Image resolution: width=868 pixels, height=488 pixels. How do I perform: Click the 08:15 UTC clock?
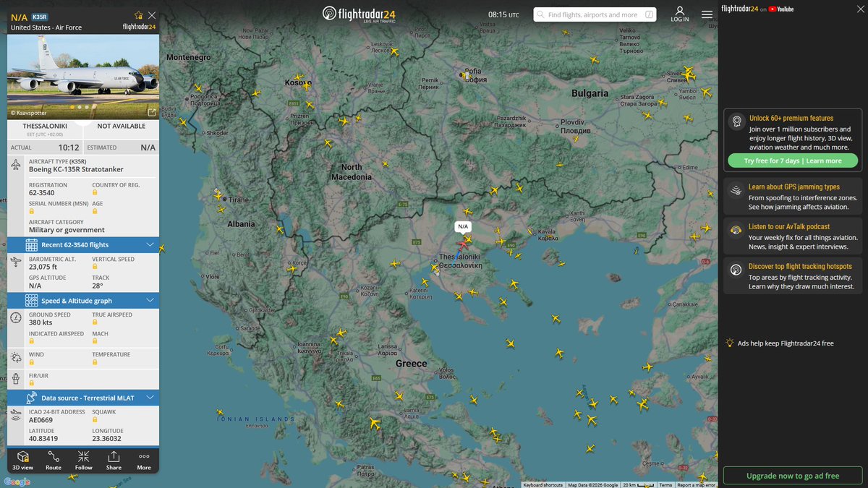click(503, 14)
